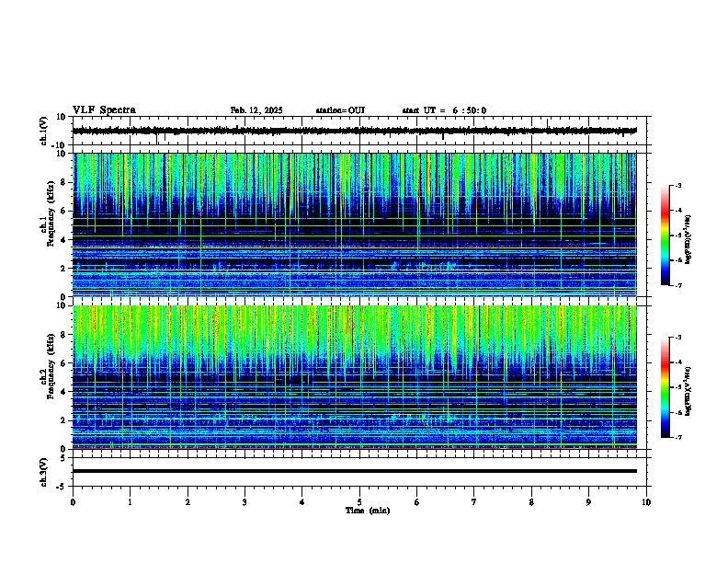Click the 'start UT = 6:50:0' label
Viewport: 728px width, 563px height.
(444, 110)
